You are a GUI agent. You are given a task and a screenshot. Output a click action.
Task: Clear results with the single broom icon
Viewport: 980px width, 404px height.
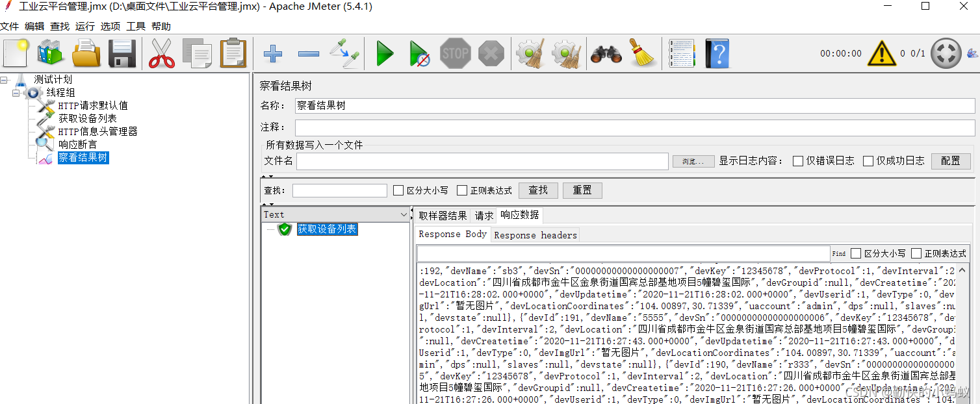(x=531, y=53)
